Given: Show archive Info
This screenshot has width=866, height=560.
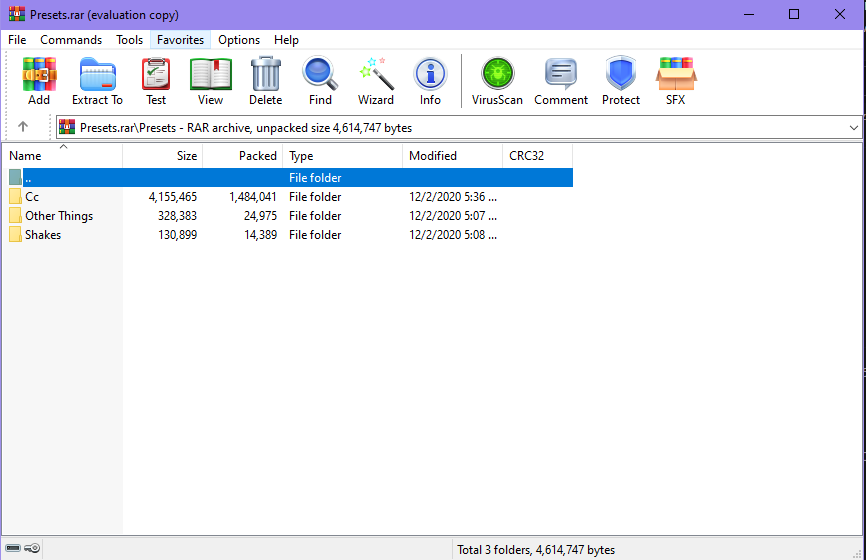Looking at the screenshot, I should [430, 74].
